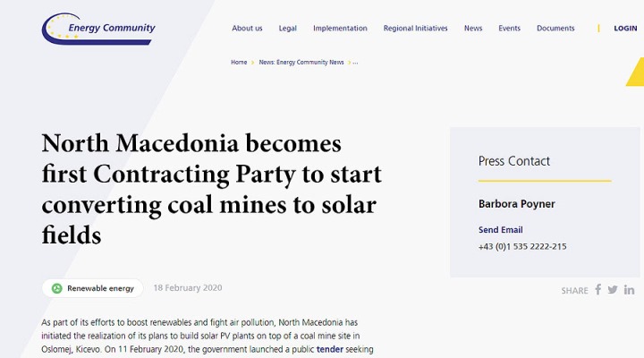Share article on LinkedIn icon
The width and height of the screenshot is (644, 358).
pos(629,290)
